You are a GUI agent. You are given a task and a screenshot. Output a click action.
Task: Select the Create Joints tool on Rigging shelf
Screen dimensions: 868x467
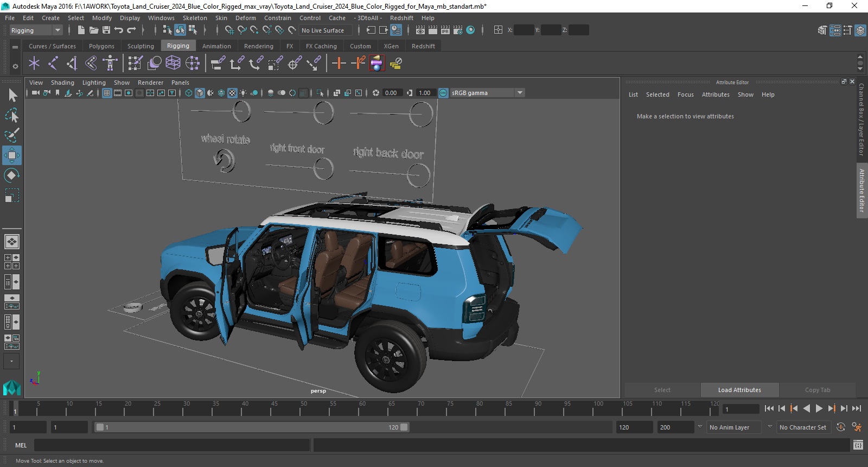click(53, 64)
